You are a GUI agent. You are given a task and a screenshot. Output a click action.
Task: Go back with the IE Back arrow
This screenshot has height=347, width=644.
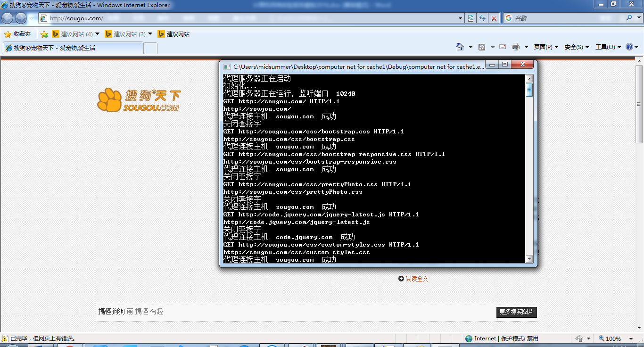click(x=7, y=18)
